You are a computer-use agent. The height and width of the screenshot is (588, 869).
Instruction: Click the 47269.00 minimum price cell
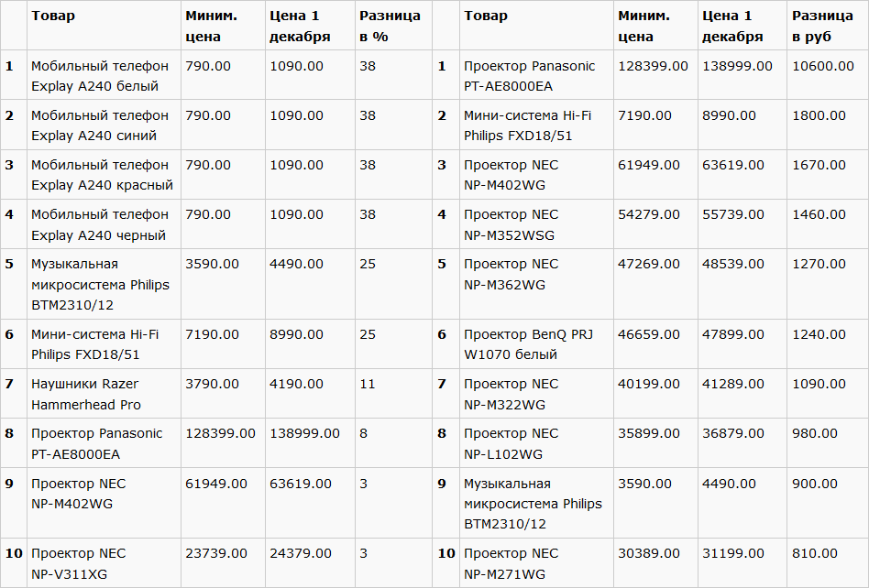pyautogui.click(x=649, y=264)
